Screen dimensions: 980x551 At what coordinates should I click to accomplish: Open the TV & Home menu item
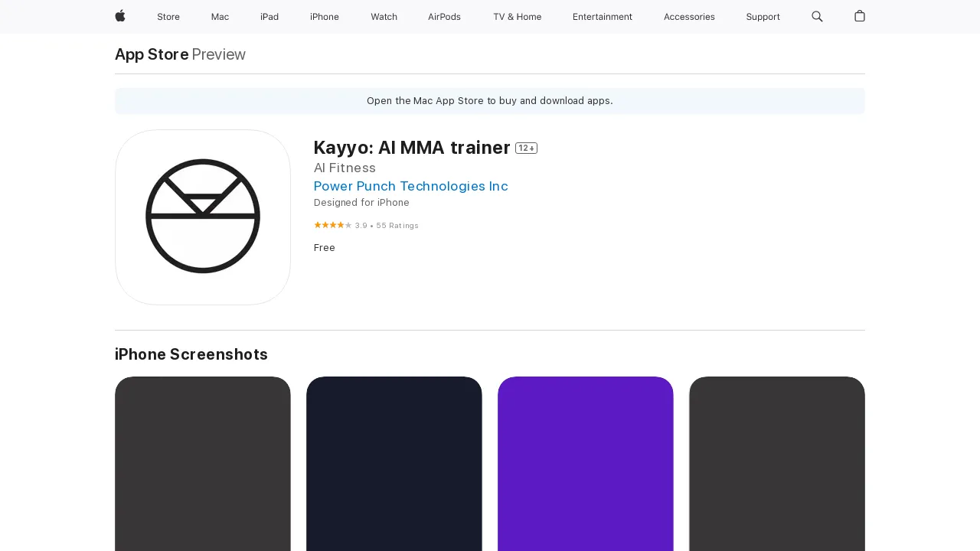coord(517,17)
